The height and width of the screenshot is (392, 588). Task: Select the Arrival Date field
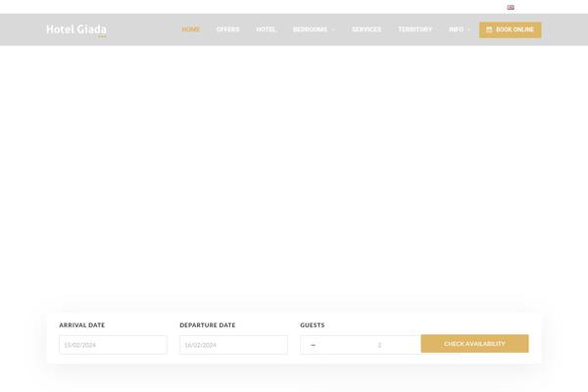pos(113,345)
